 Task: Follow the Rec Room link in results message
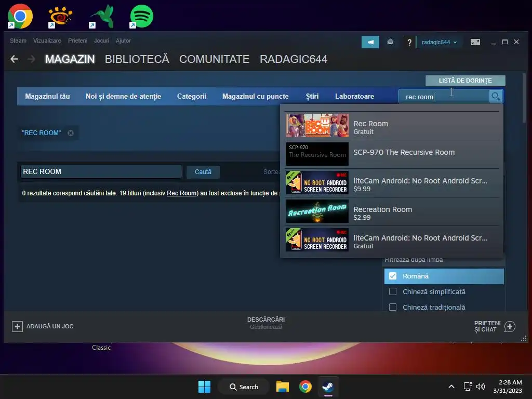[181, 193]
